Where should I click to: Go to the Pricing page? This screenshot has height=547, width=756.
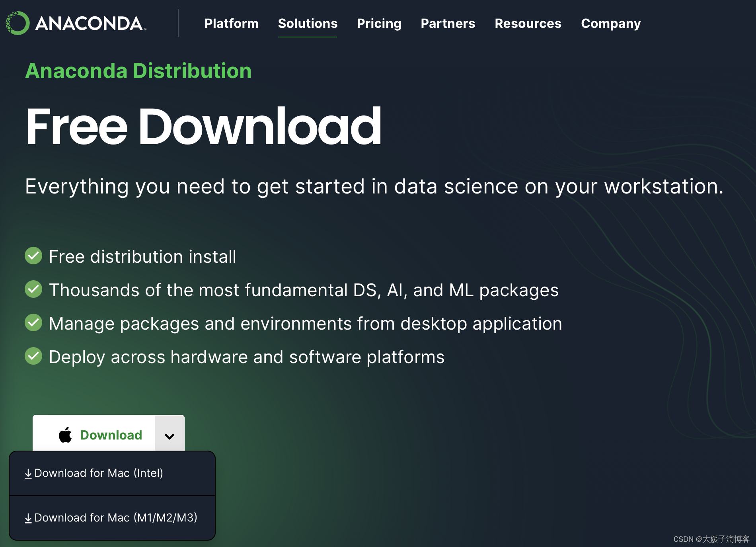point(379,23)
